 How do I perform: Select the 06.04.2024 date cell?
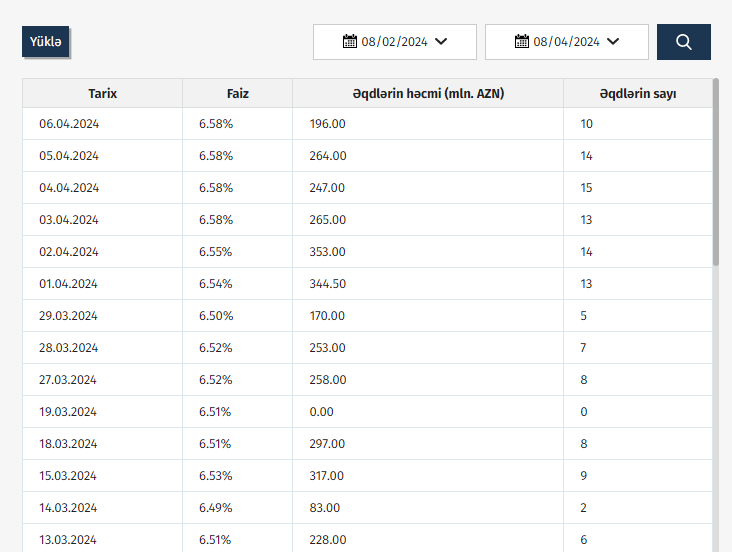click(69, 124)
